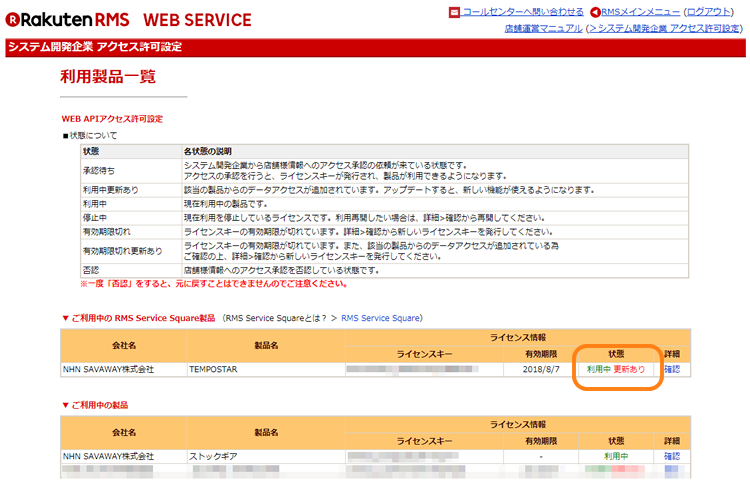Click the 有効期限切れ更新あり row label
The width and height of the screenshot is (750, 482).
click(122, 251)
